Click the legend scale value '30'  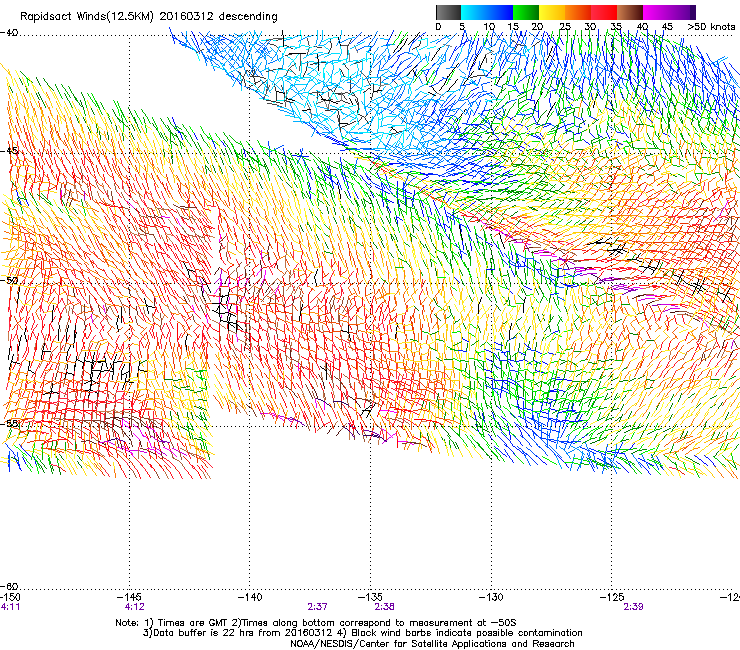(590, 27)
